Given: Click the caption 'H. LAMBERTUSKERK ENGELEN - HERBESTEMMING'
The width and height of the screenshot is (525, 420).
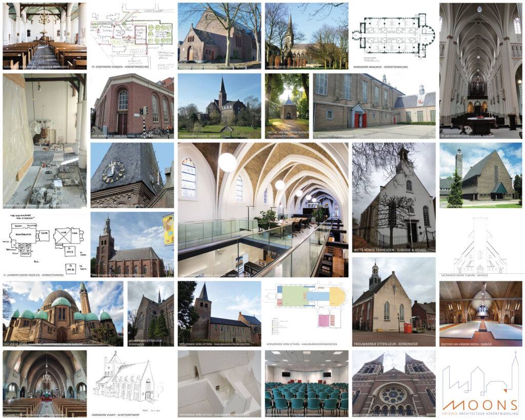Looking at the screenshot, I should (x=32, y=275).
